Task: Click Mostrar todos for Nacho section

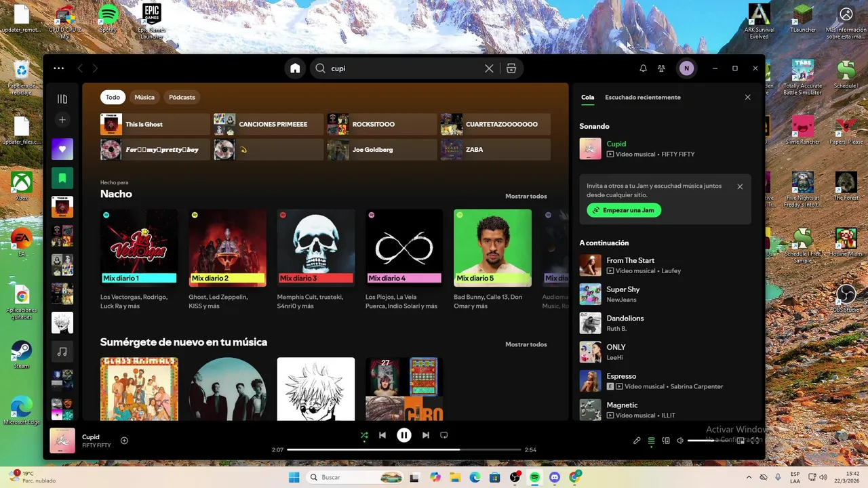Action: pyautogui.click(x=526, y=197)
